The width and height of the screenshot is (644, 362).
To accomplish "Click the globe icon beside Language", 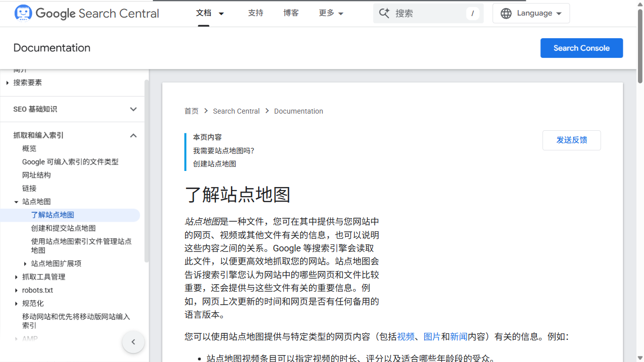I will click(x=506, y=13).
